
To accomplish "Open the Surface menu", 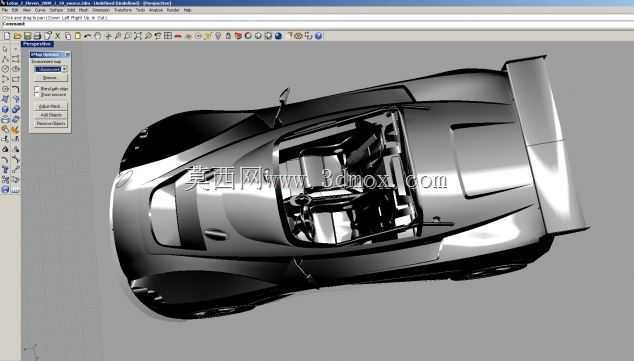I will (x=56, y=10).
